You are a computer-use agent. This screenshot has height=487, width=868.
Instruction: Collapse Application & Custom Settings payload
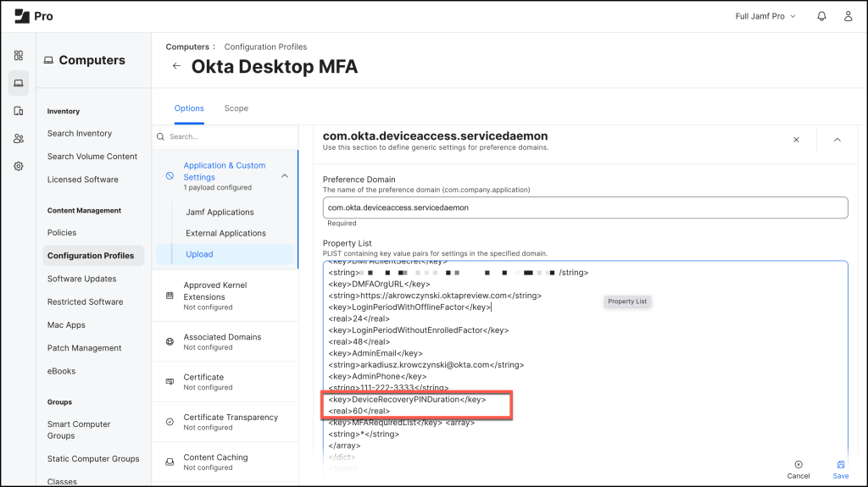(x=284, y=176)
